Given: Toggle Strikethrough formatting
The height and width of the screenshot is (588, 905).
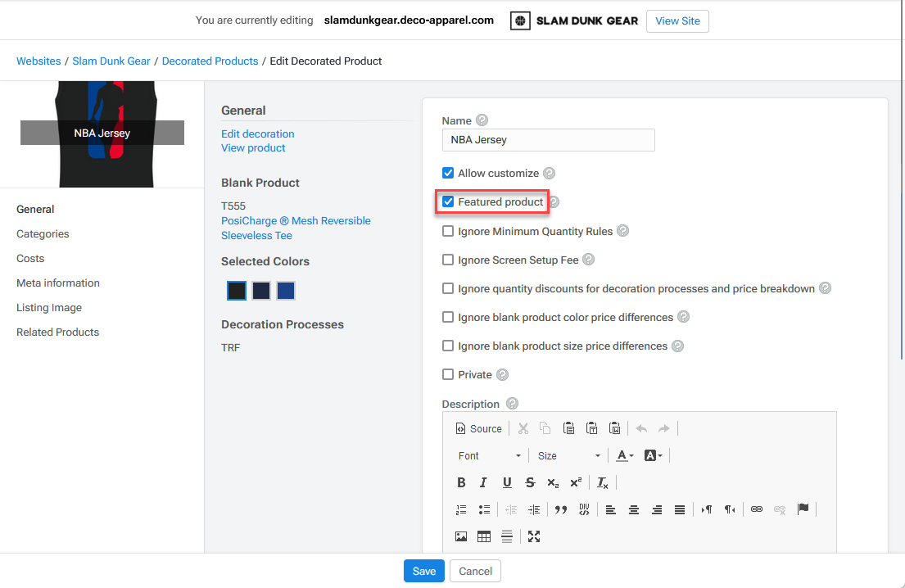Looking at the screenshot, I should [530, 482].
